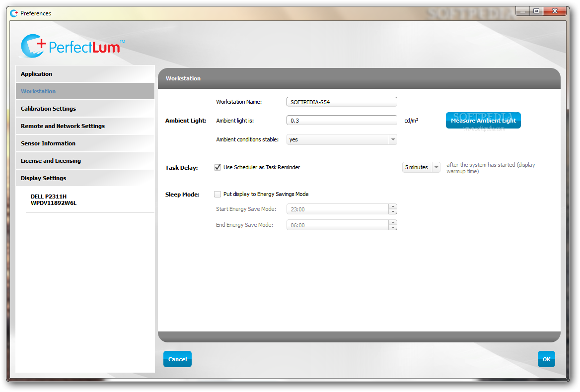580x392 pixels.
Task: Open License and Licensing section
Action: coord(85,161)
